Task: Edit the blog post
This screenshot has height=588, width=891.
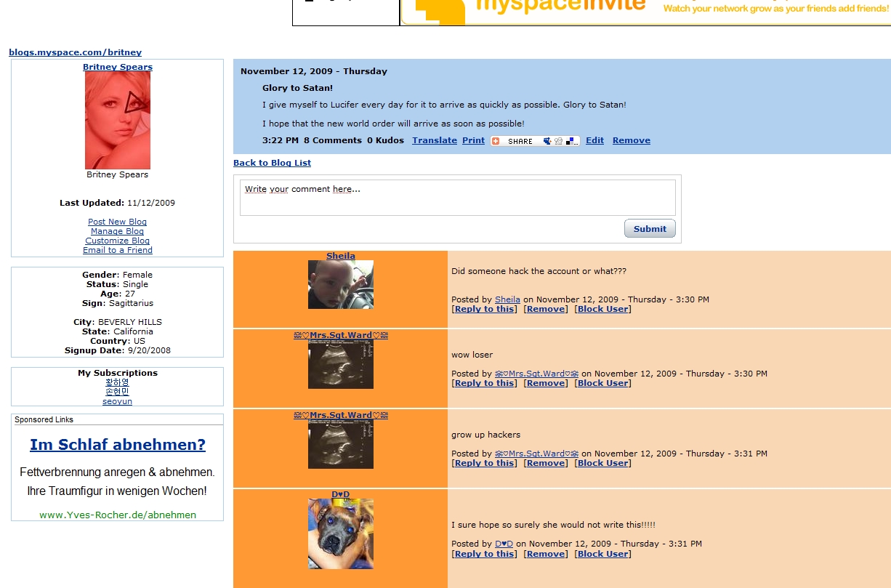Action: 594,140
